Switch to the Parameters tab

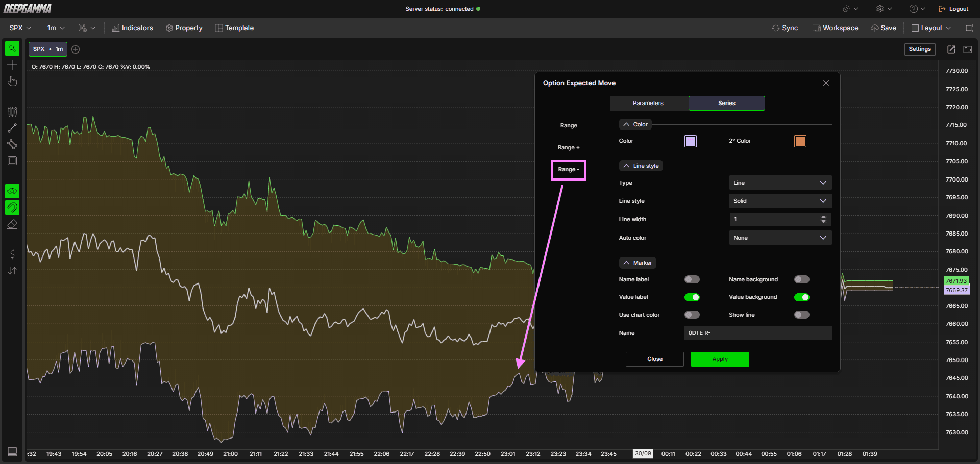point(648,103)
